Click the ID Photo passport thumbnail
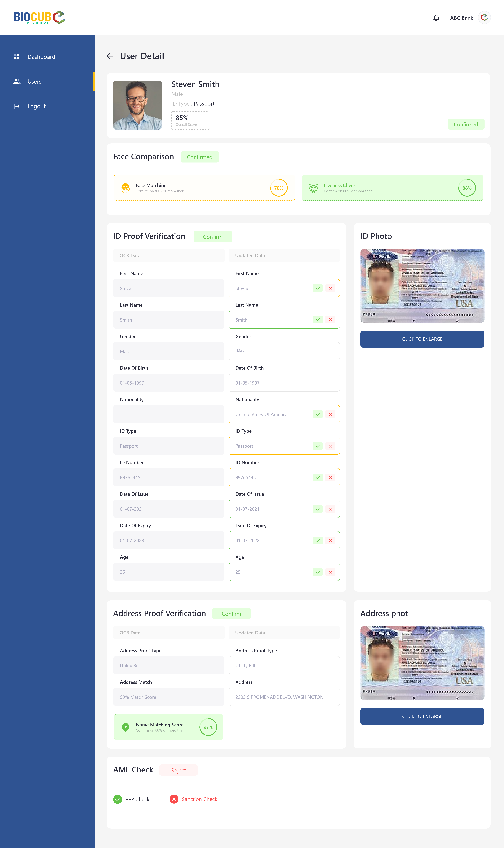This screenshot has width=504, height=848. 422,286
